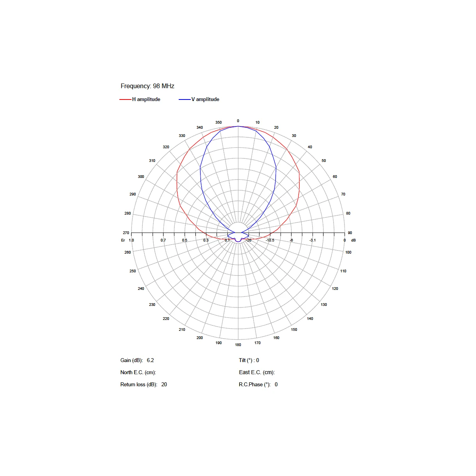The image size is (476, 476).
Task: Click the 1.0 value on Er axis
Action: [x=131, y=240]
